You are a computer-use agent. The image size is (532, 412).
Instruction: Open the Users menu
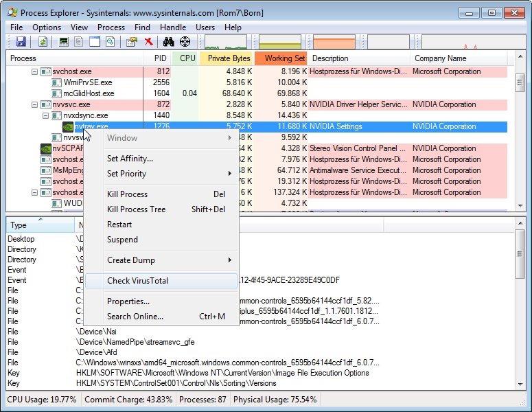coord(205,27)
